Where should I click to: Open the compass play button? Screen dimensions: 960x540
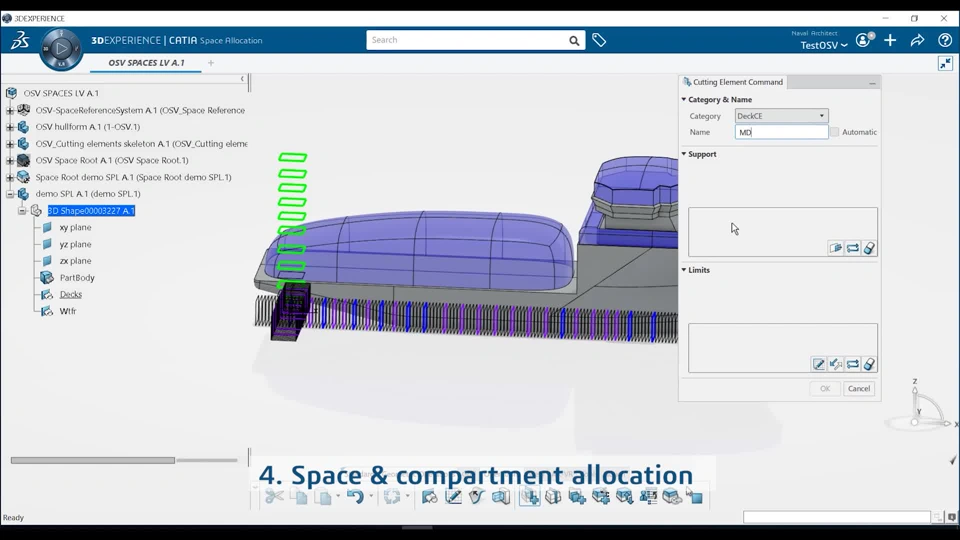pyautogui.click(x=61, y=48)
